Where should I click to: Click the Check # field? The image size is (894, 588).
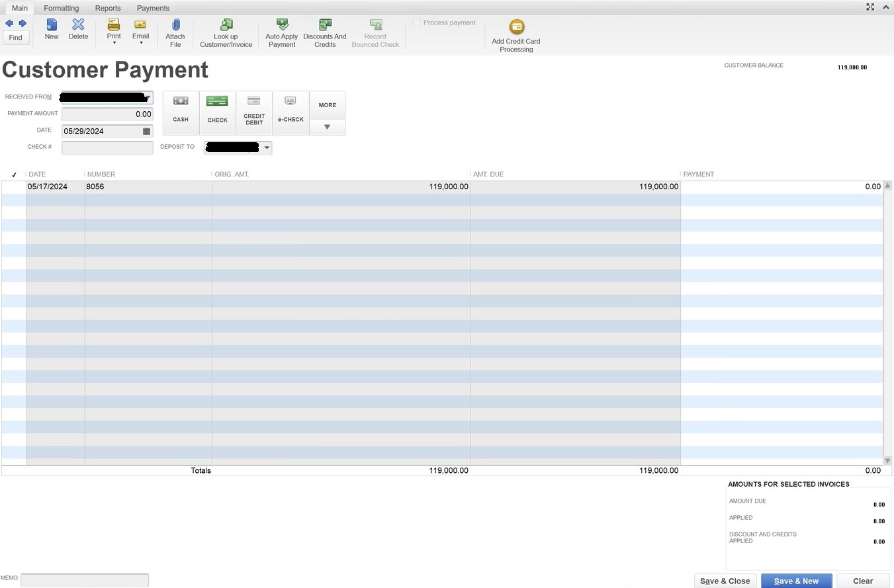click(107, 147)
